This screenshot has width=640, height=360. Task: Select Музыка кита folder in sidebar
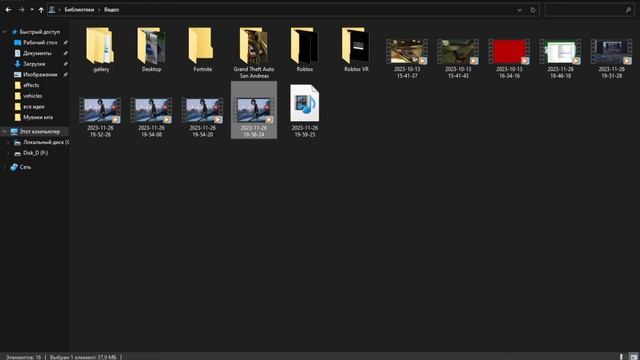pyautogui.click(x=38, y=117)
